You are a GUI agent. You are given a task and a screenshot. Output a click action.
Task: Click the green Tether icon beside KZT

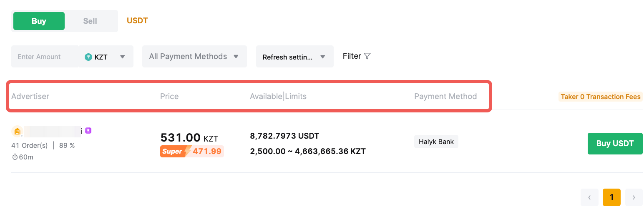(88, 57)
